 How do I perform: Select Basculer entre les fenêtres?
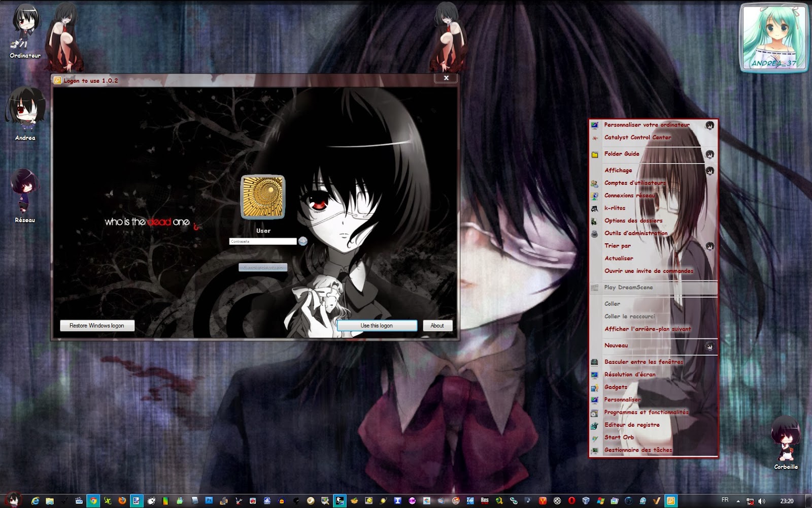point(653,362)
